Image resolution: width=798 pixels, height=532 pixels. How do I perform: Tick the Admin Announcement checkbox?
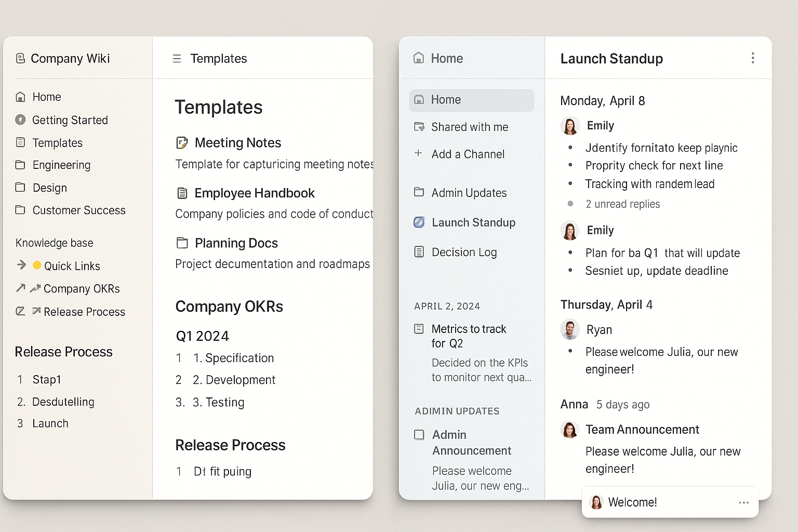[x=419, y=435]
